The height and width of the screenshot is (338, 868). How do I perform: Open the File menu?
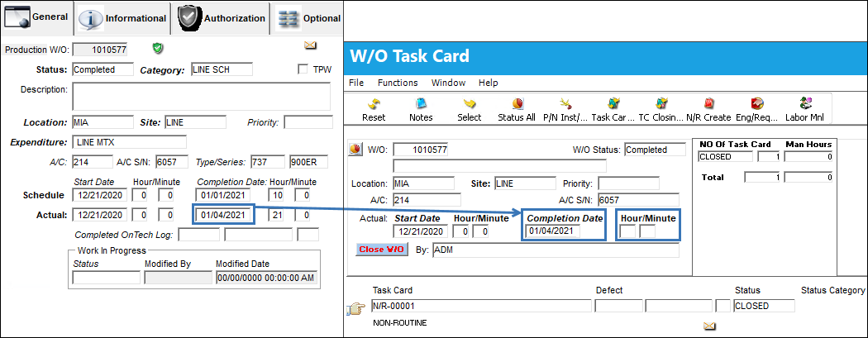tap(356, 83)
